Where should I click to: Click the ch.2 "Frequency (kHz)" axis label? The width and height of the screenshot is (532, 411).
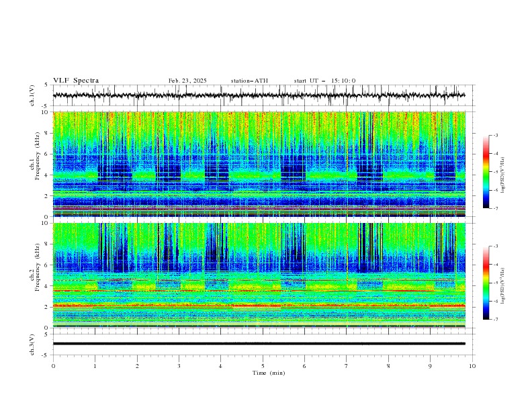pyautogui.click(x=38, y=267)
